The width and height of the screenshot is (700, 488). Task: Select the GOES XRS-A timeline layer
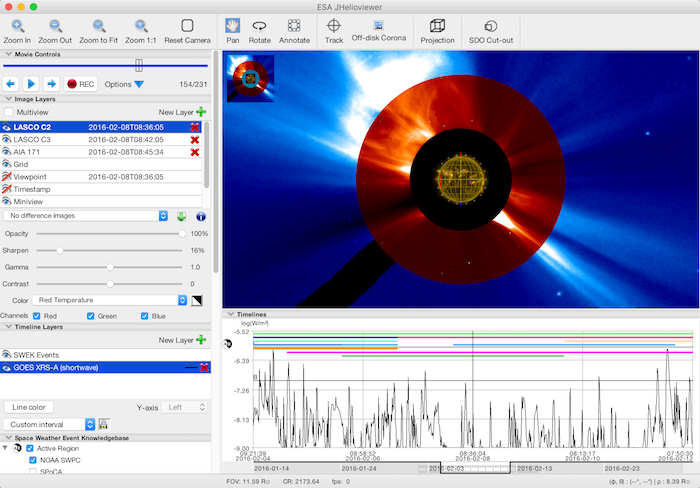(105, 367)
